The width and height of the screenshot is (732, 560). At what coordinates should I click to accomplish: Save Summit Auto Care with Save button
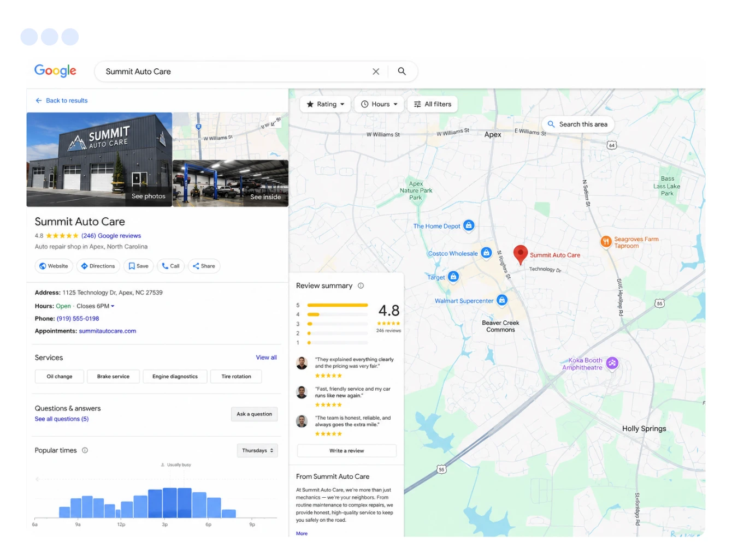[x=139, y=266]
